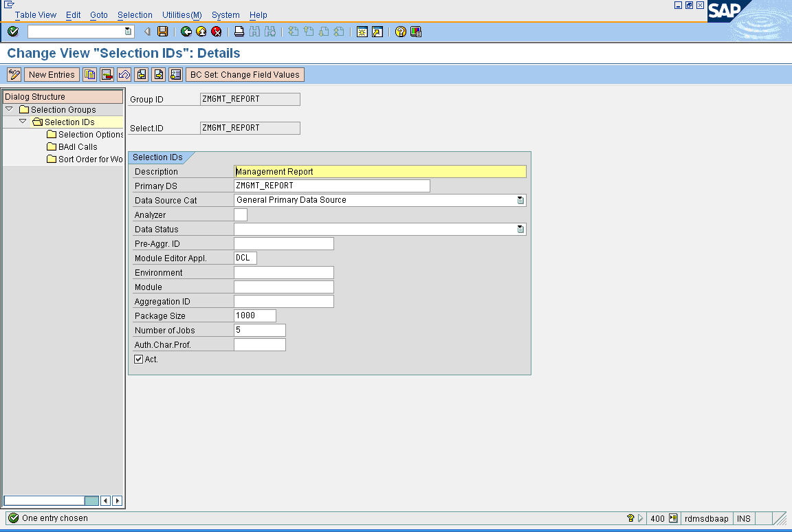The height and width of the screenshot is (532, 792).
Task: Open help via the question mark icon
Action: tap(399, 32)
